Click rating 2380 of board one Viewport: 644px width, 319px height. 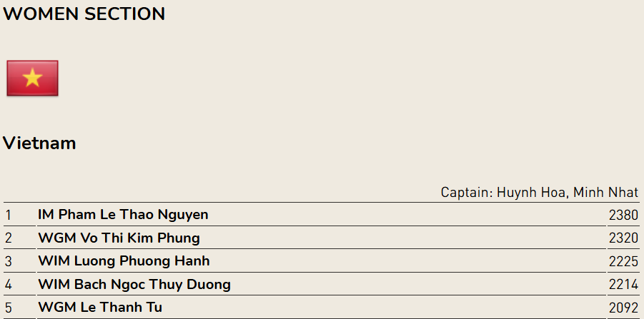click(623, 215)
